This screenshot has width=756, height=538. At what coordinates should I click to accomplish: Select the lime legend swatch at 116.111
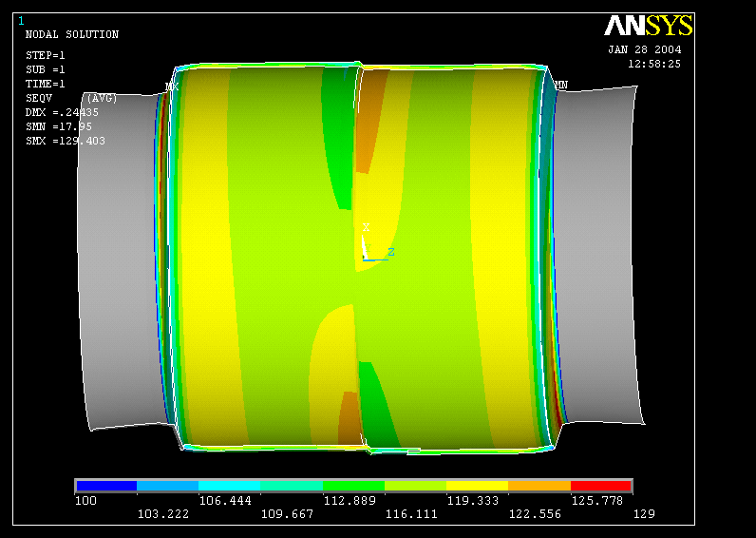[x=415, y=486]
